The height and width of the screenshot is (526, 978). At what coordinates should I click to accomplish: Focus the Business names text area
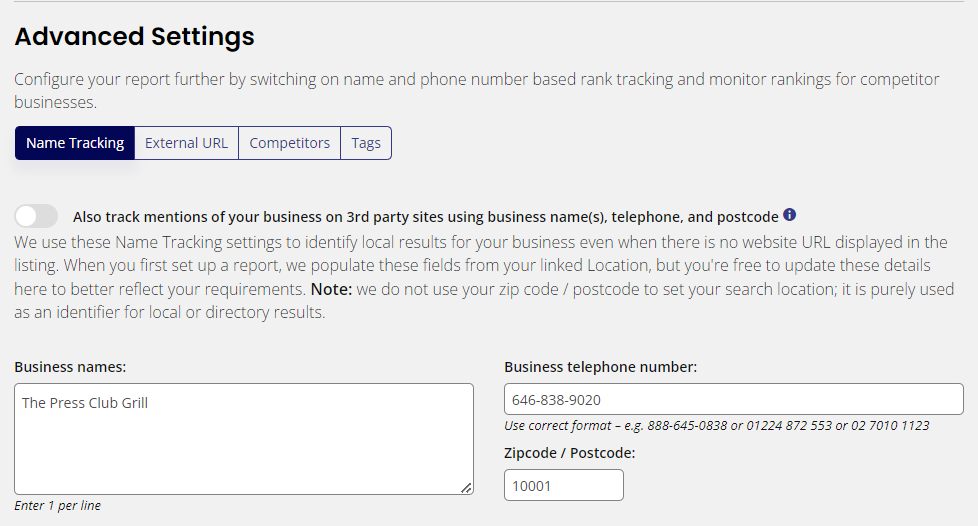(244, 439)
